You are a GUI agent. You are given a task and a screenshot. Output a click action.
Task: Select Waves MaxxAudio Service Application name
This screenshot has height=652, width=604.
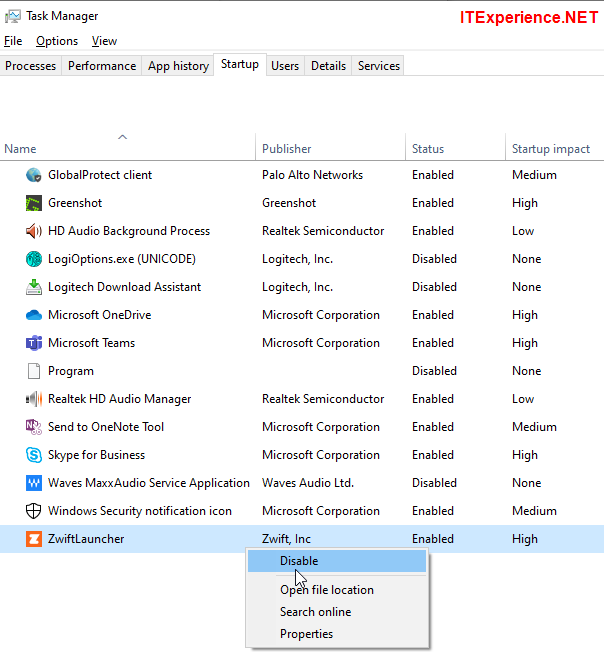(x=149, y=483)
